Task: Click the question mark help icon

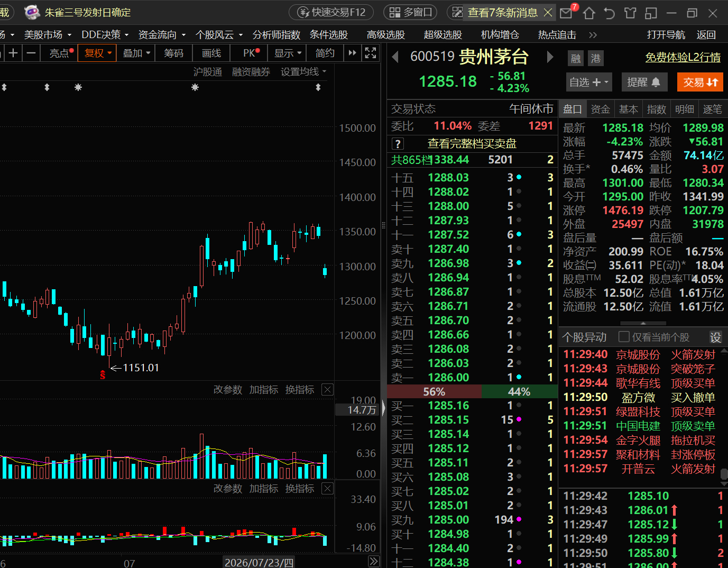Action: [x=398, y=144]
